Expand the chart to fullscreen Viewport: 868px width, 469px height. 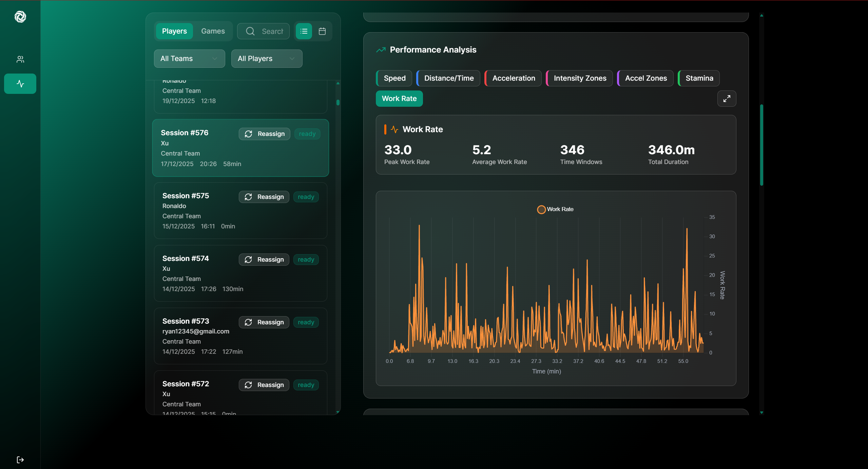click(726, 99)
